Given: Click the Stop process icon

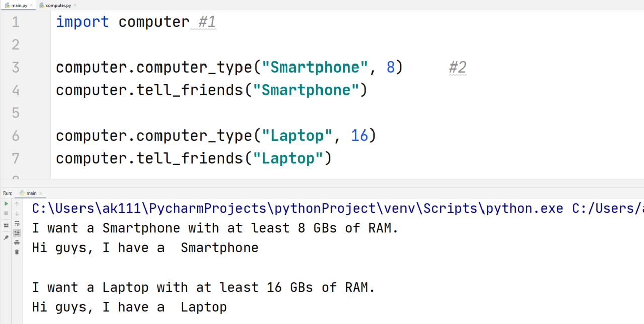Looking at the screenshot, I should (x=6, y=213).
